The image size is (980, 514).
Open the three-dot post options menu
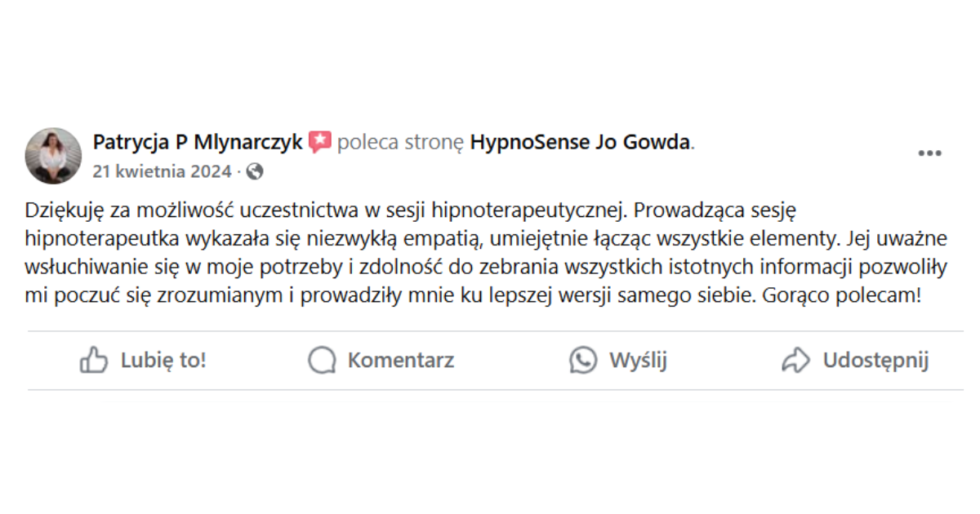point(929,154)
